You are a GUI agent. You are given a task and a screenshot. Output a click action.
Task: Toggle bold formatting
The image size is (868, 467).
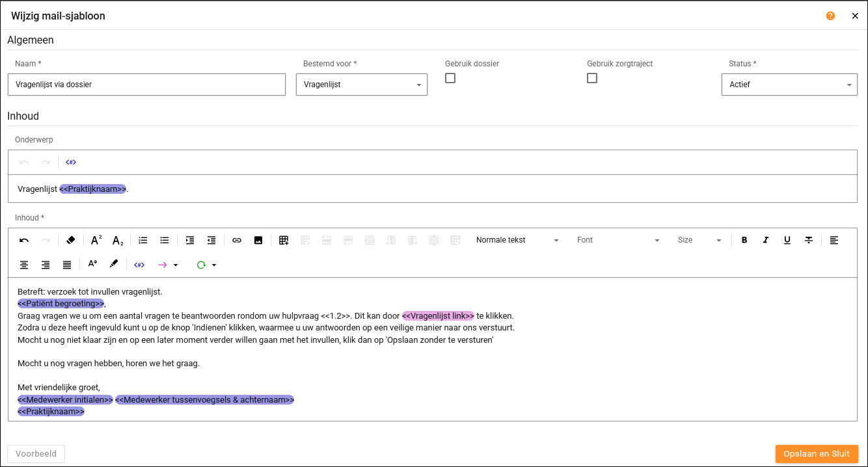pyautogui.click(x=744, y=241)
